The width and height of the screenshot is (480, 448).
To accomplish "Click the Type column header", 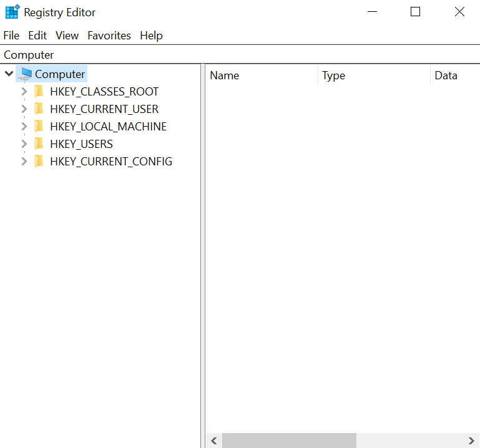I will [x=374, y=75].
